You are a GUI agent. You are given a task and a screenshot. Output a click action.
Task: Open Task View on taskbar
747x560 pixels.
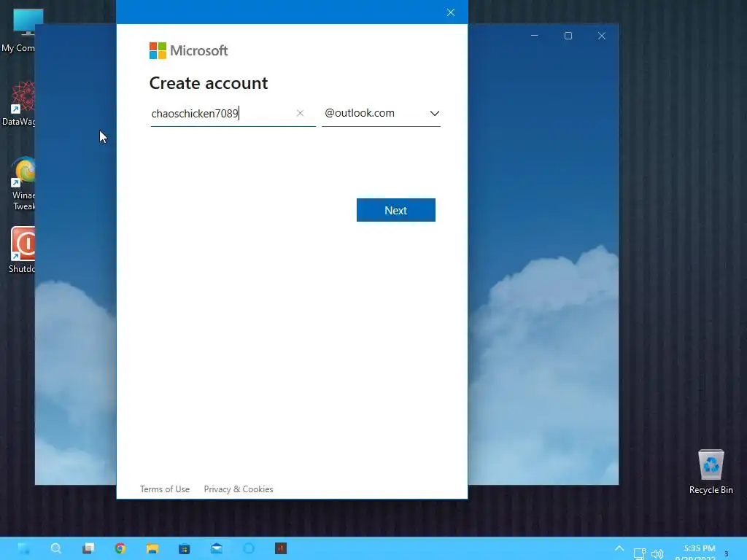(x=88, y=548)
